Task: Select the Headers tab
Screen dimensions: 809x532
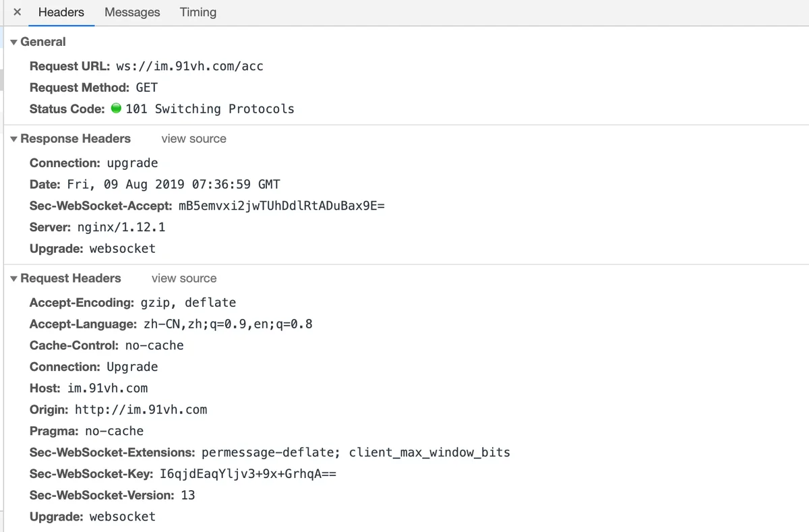Action: click(x=61, y=12)
